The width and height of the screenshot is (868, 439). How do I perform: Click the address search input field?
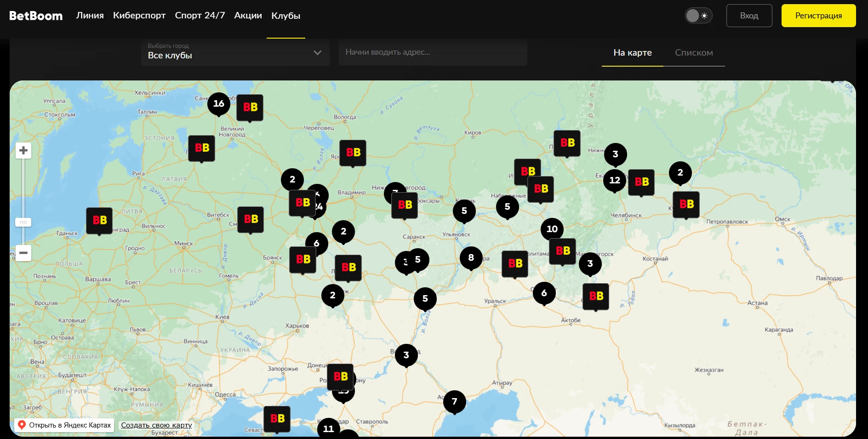433,52
